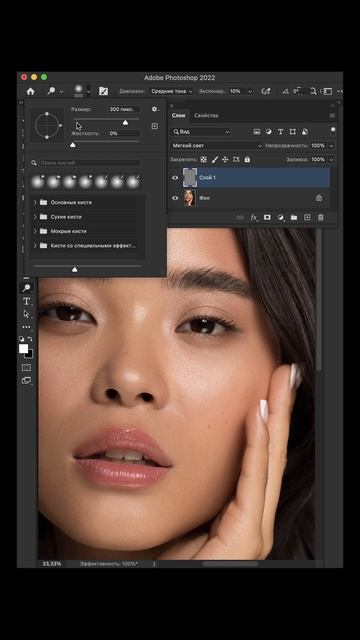Screen dimensions: 360x640
Task: Expand the Основные кисти folder
Action: tap(35, 202)
